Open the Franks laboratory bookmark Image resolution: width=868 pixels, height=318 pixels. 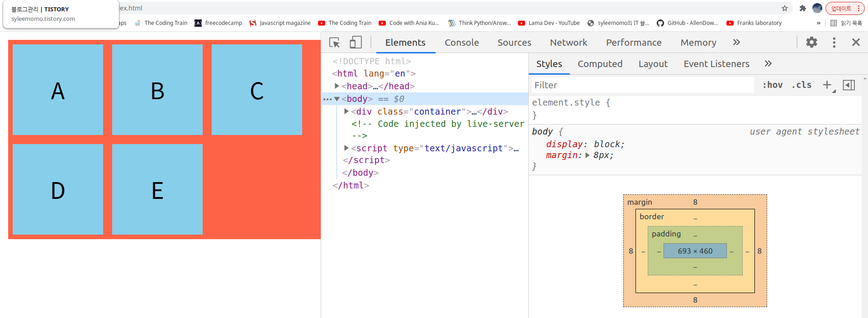(x=754, y=23)
